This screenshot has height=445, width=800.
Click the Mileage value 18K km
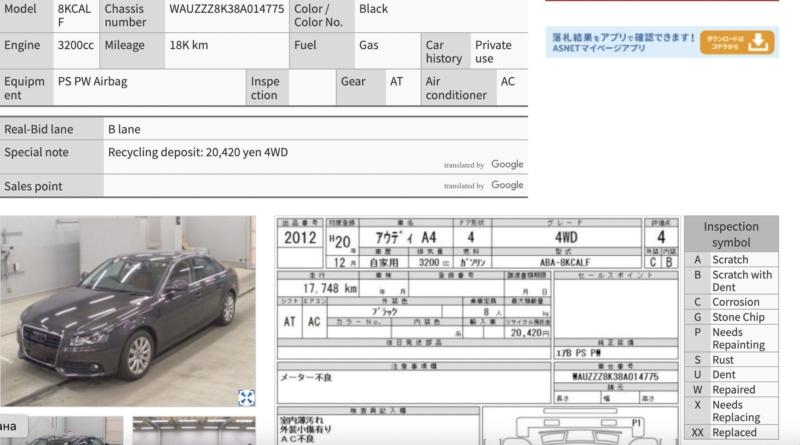point(188,45)
